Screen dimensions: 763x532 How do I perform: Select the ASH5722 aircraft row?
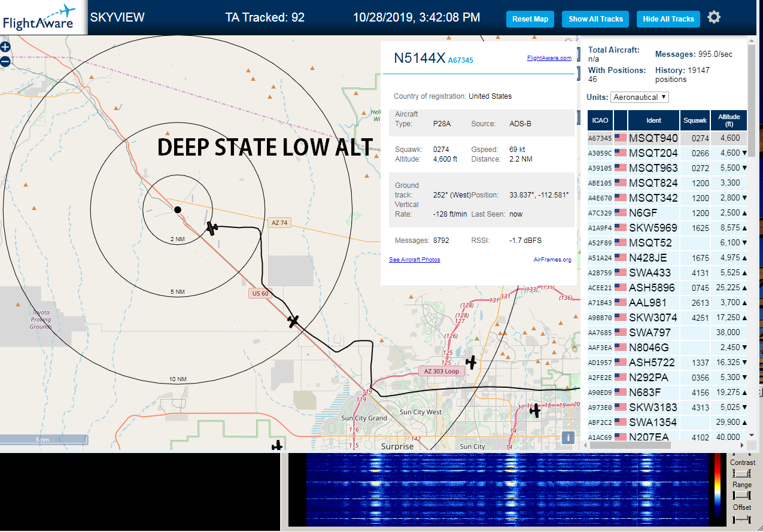667,363
